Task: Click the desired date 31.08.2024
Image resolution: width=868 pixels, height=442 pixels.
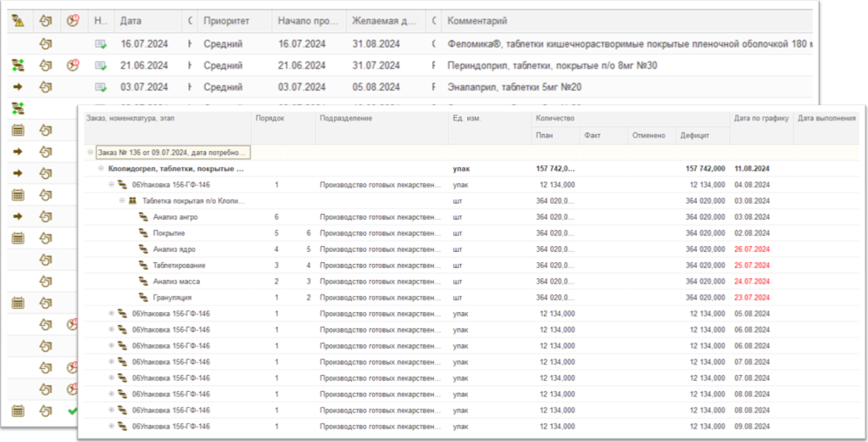Action: tap(376, 44)
